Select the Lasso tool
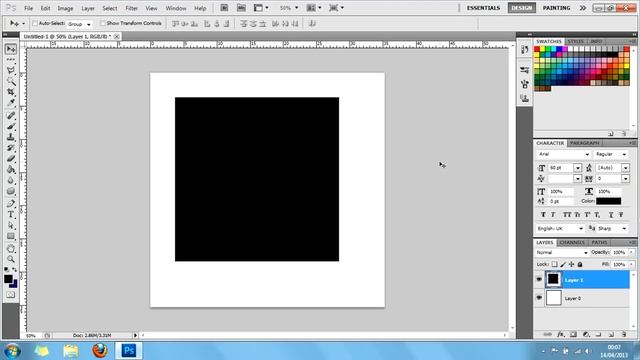This screenshot has height=360, width=640. (x=11, y=70)
